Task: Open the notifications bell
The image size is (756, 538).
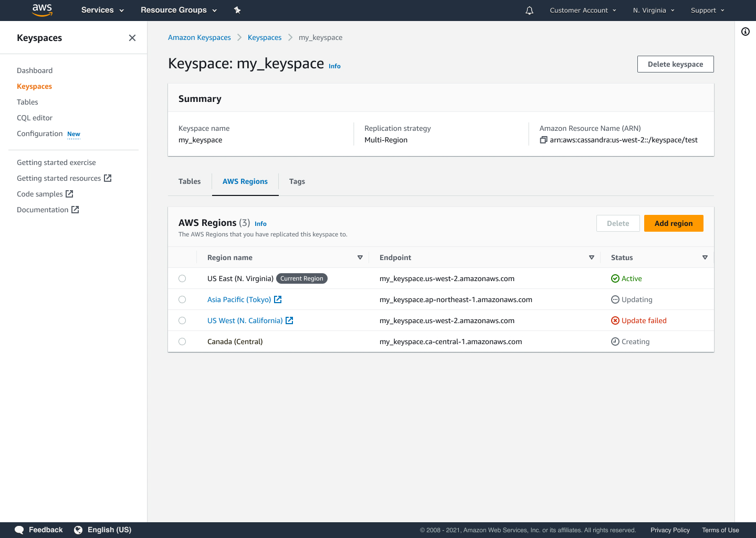Action: coord(529,10)
